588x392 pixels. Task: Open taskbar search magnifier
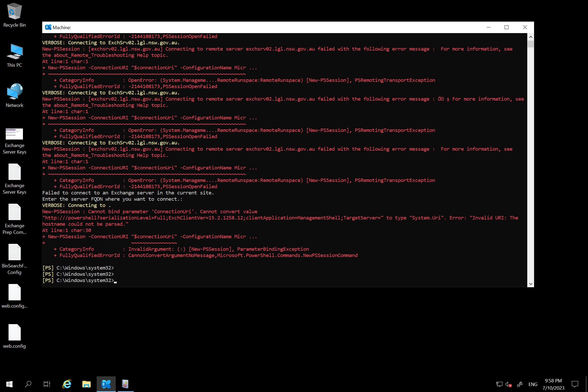pos(28,384)
